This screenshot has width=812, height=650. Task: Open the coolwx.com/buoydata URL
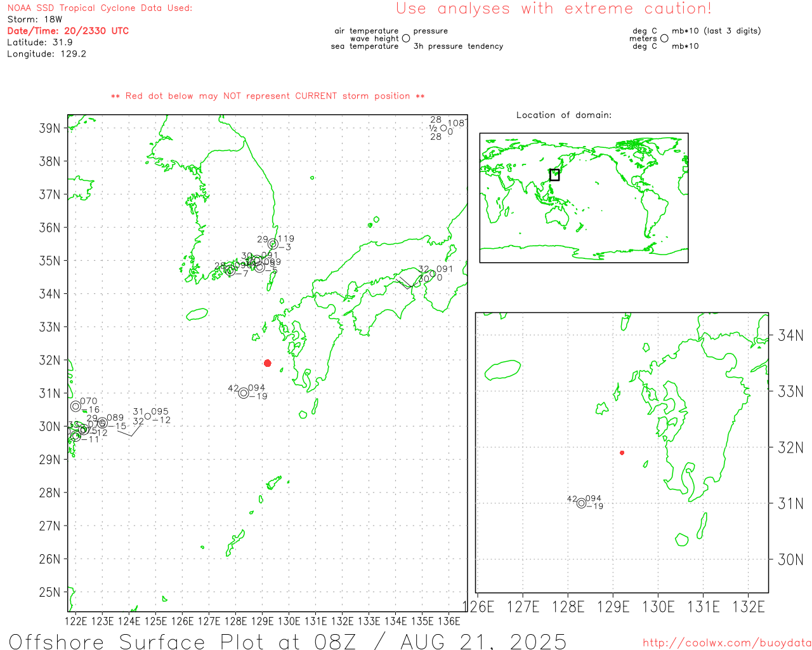(x=727, y=643)
